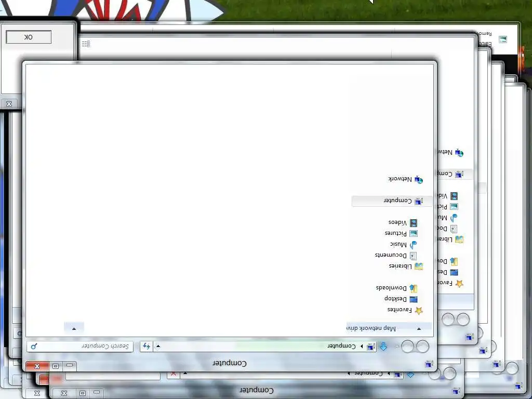Image resolution: width=532 pixels, height=399 pixels.
Task: Click the rearmost Computer window title text
Action: tap(257, 391)
